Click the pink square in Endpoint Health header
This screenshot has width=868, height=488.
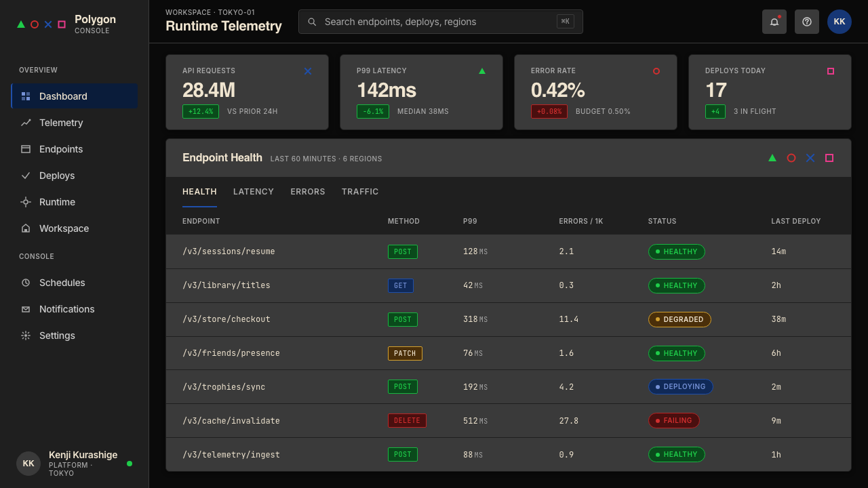[x=829, y=158]
